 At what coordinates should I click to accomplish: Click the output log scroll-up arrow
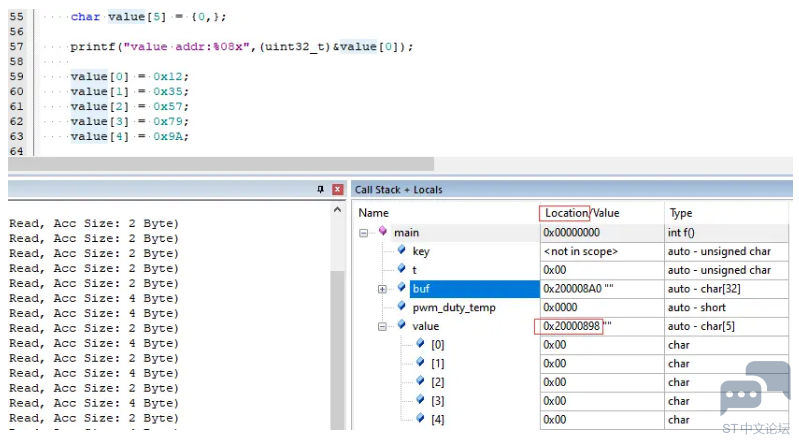point(337,210)
